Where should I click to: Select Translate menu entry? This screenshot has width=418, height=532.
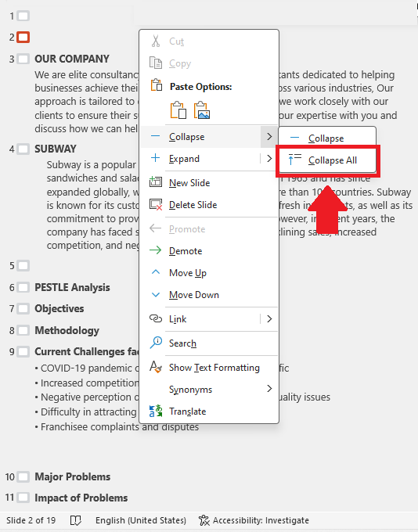click(x=209, y=412)
